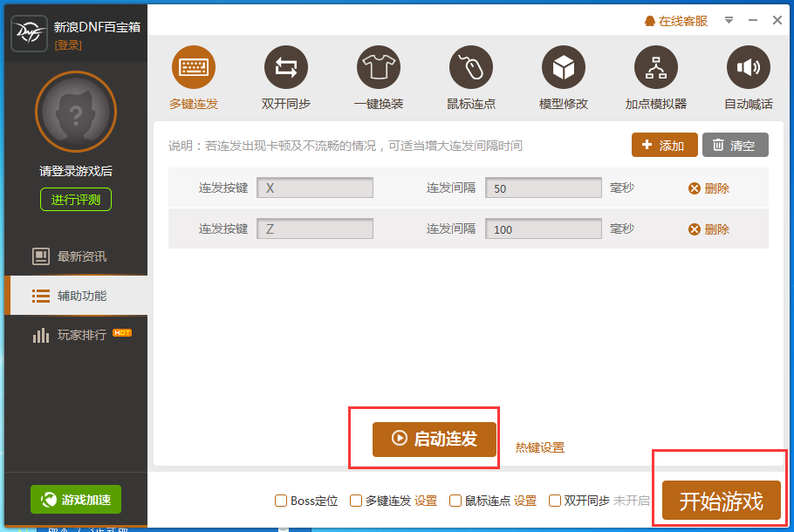The height and width of the screenshot is (532, 794).
Task: Click the 开始游戏 start game button
Action: tap(721, 501)
